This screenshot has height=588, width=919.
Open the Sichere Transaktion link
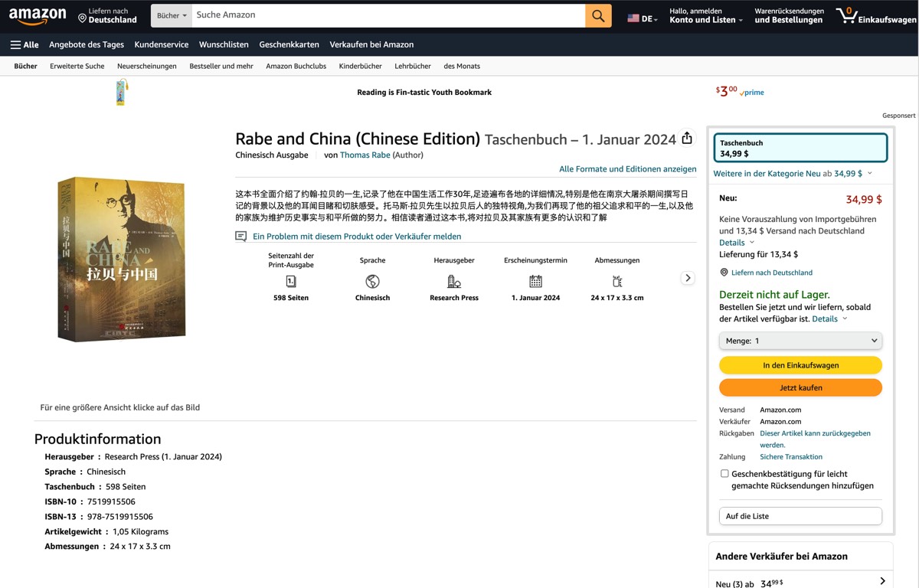point(791,457)
